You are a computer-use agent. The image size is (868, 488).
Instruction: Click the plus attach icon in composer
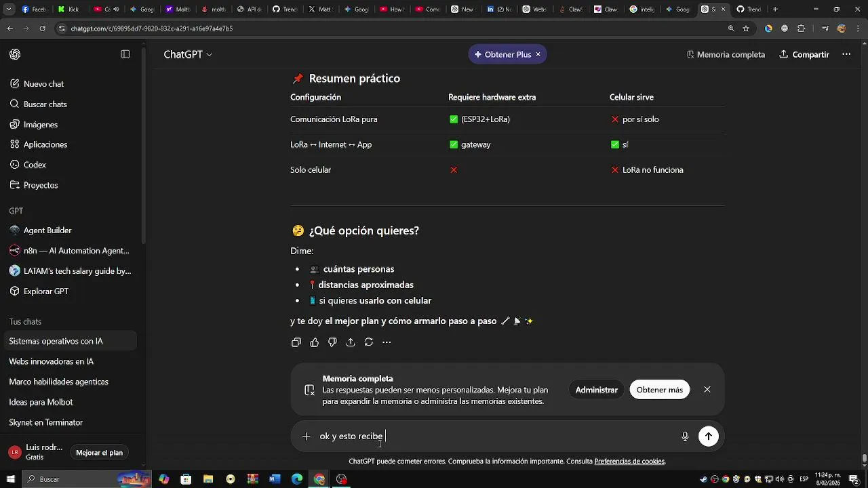point(307,436)
